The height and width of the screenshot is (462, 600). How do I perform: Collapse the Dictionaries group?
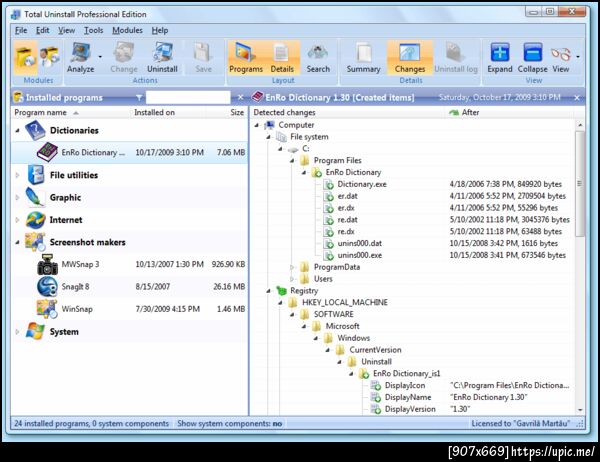tap(18, 131)
